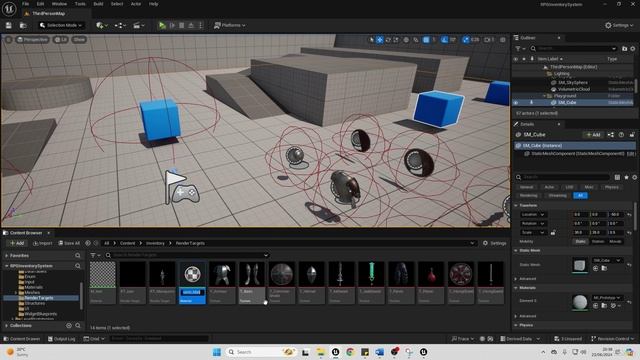This screenshot has width=640, height=360.
Task: Open the viewport Lit view mode menu
Action: [61, 40]
